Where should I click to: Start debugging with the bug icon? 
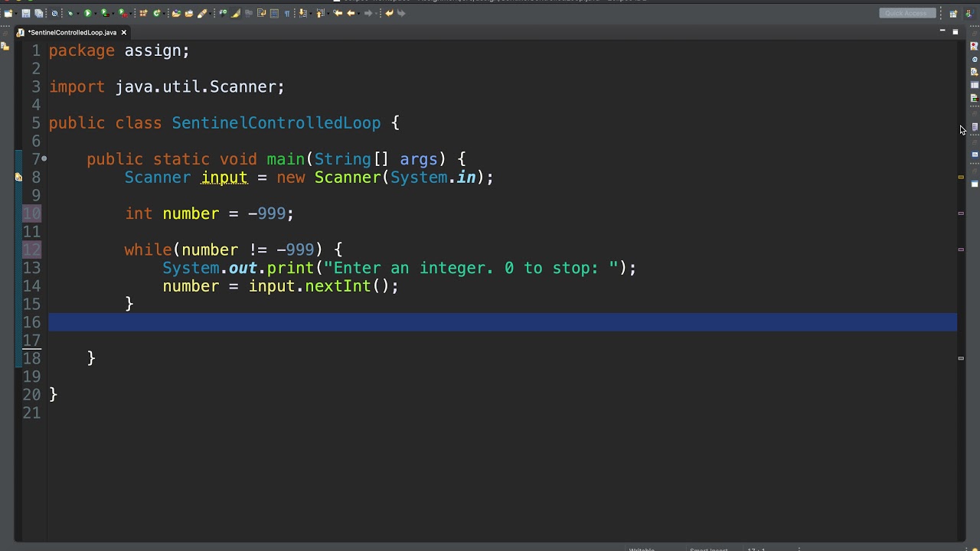[x=70, y=13]
